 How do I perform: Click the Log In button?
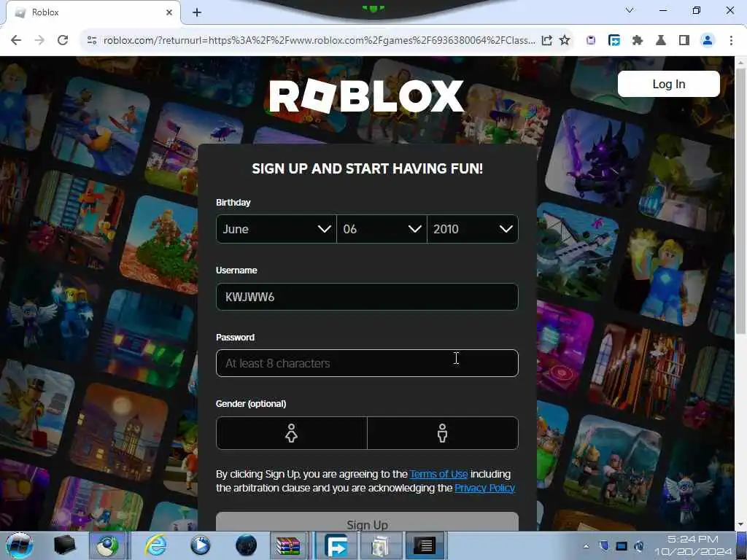click(x=668, y=84)
